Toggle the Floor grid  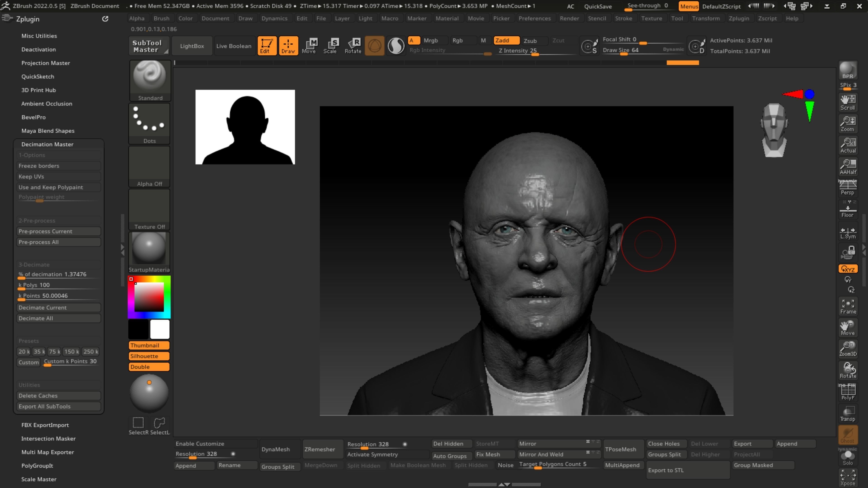click(848, 210)
